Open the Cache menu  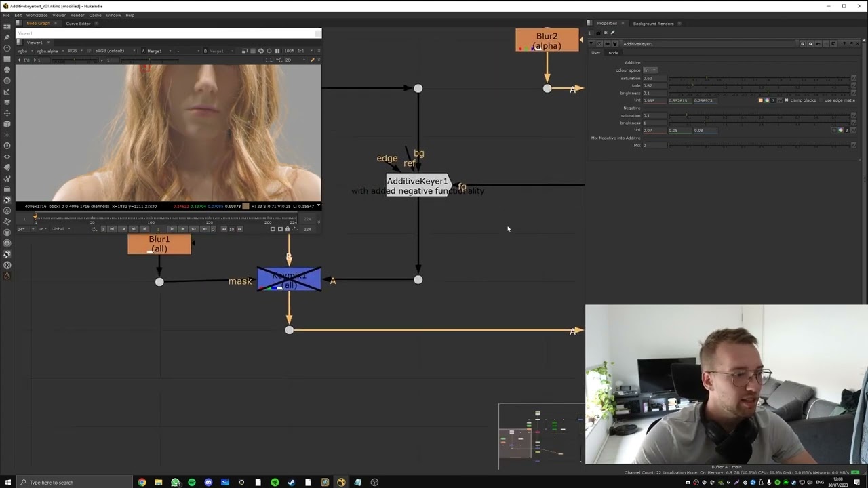[95, 15]
